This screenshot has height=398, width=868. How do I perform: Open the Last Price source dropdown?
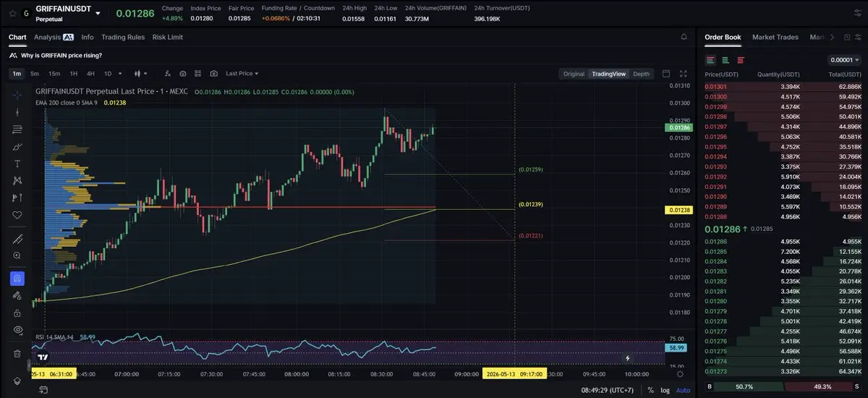click(x=242, y=74)
